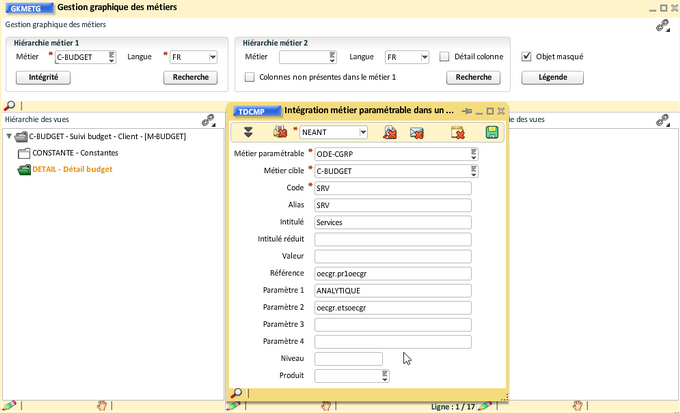
Task: Click the Intégrité button
Action: point(43,77)
